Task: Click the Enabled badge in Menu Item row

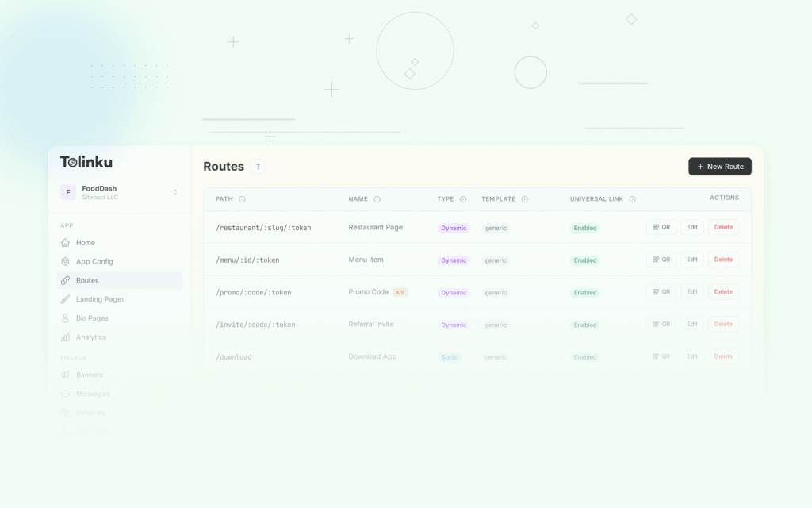Action: (585, 260)
